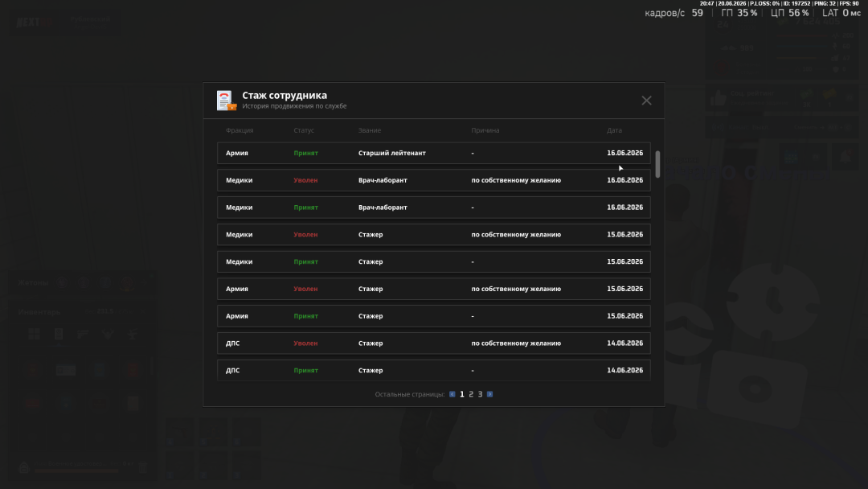
Task: Go to the next page arrow
Action: coord(490,394)
